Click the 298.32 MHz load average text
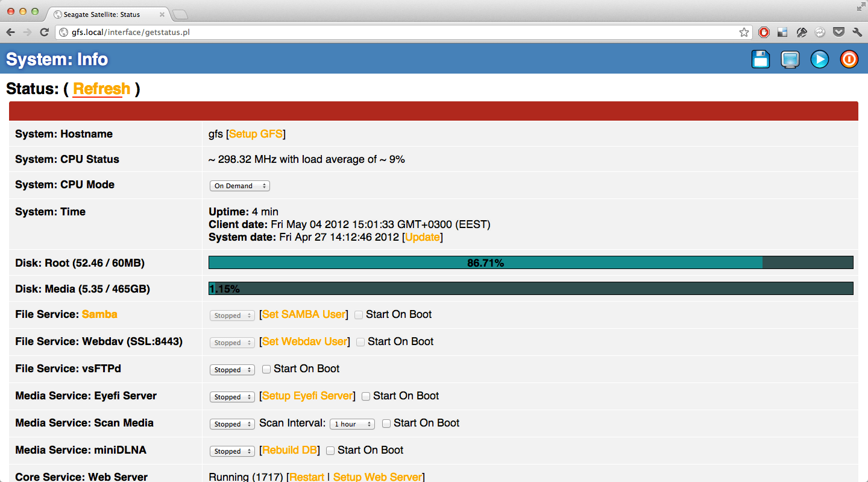The width and height of the screenshot is (868, 482). click(x=307, y=159)
